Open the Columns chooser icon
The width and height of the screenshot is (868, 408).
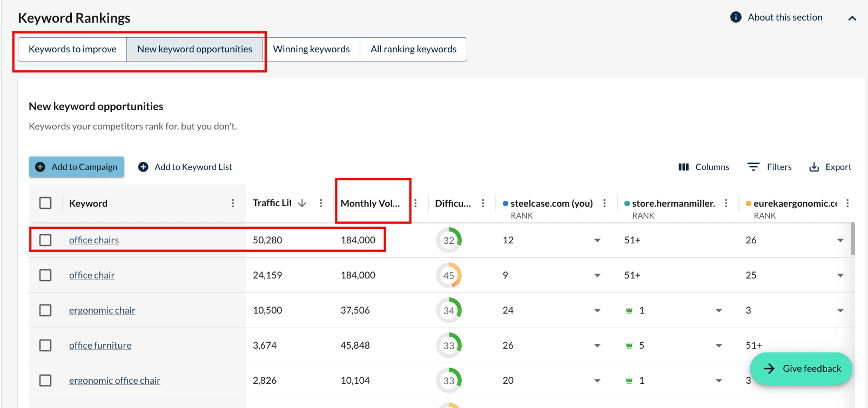pos(684,167)
